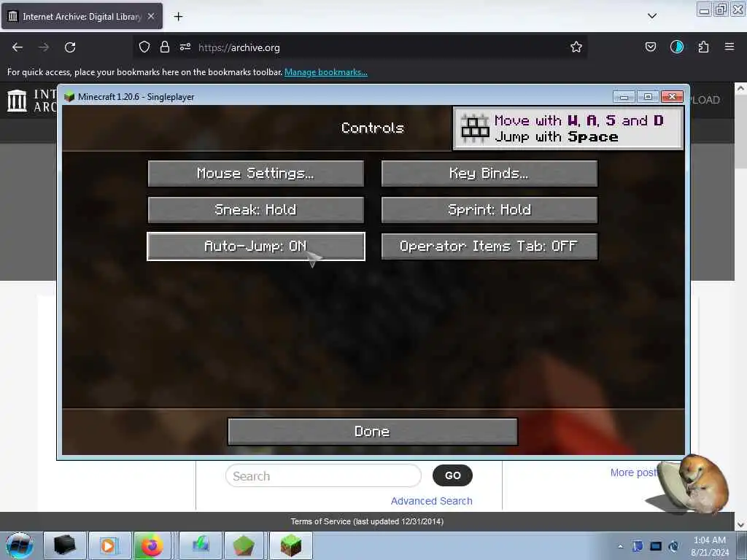Bookmark this page with the star

pos(576,47)
